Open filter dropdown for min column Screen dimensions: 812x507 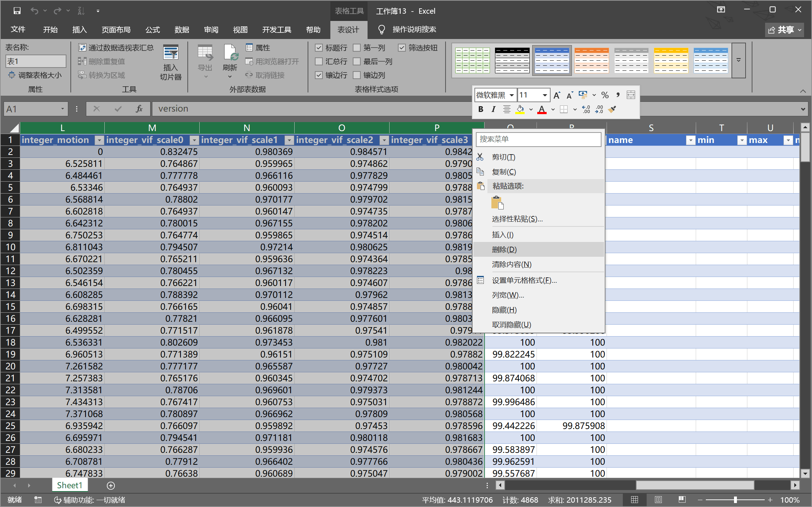(742, 140)
